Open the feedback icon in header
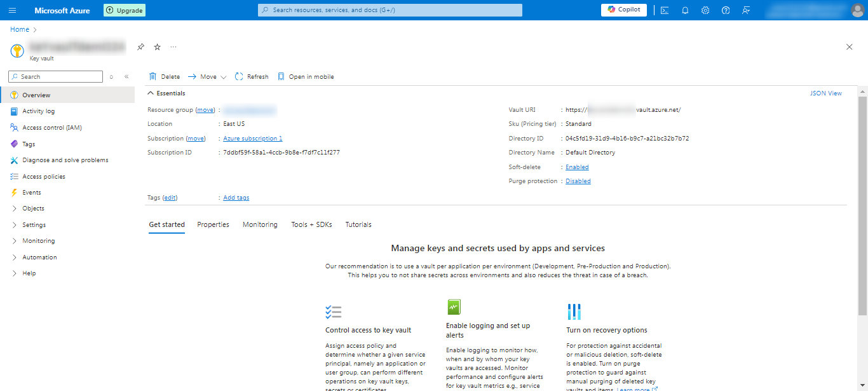Image resolution: width=868 pixels, height=391 pixels. (746, 10)
